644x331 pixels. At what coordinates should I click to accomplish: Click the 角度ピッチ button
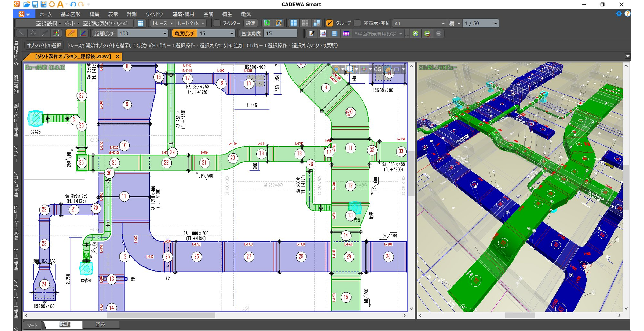[184, 34]
